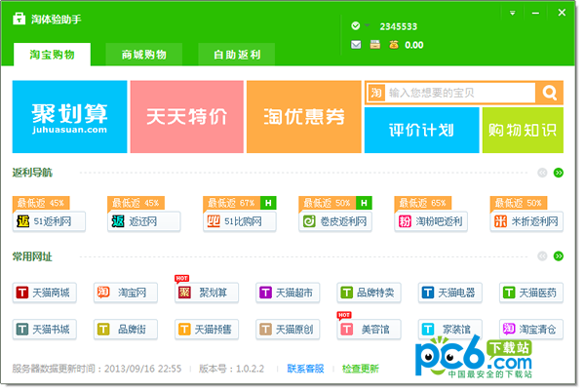Switch to the 自助返利 tab
This screenshot has height=392, width=585.
pyautogui.click(x=237, y=55)
